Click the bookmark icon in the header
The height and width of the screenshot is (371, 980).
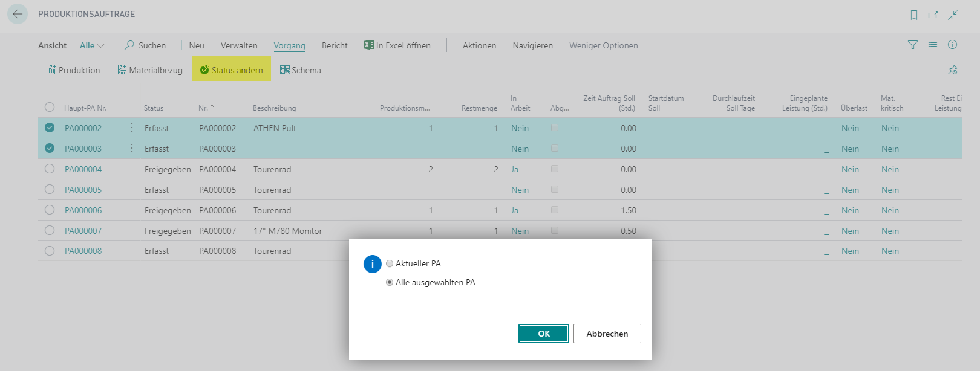(x=914, y=15)
